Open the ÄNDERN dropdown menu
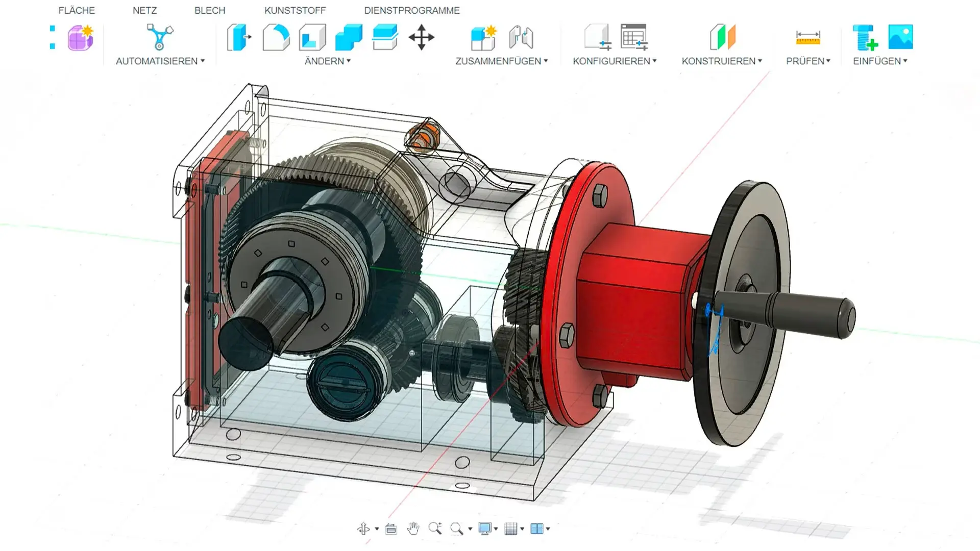980x551 pixels. click(327, 61)
